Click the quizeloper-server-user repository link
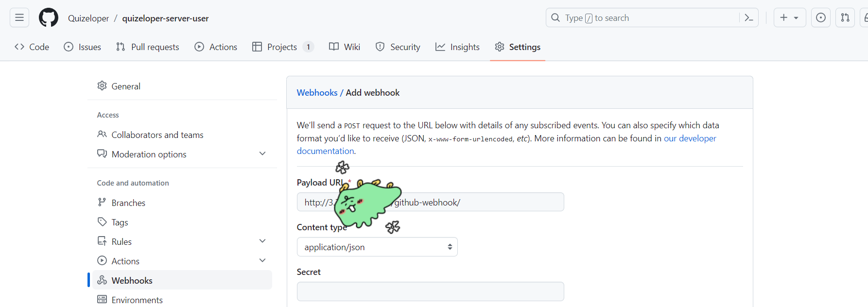Image resolution: width=868 pixels, height=307 pixels. [165, 18]
